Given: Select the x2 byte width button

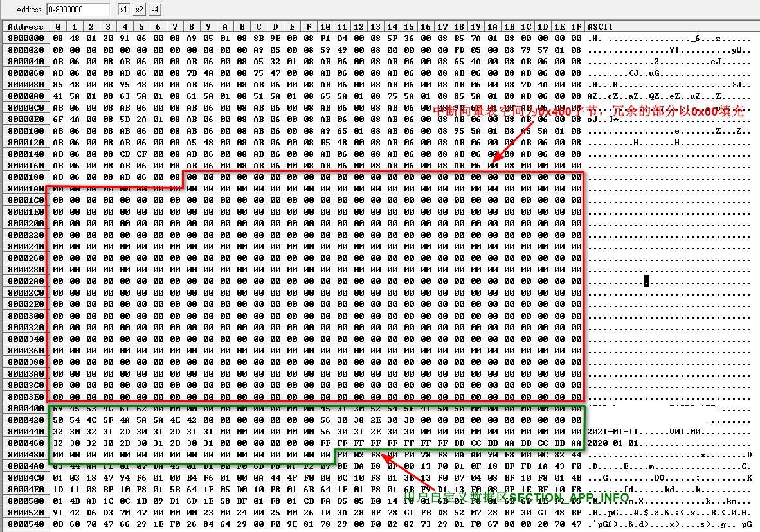Looking at the screenshot, I should pos(139,10).
